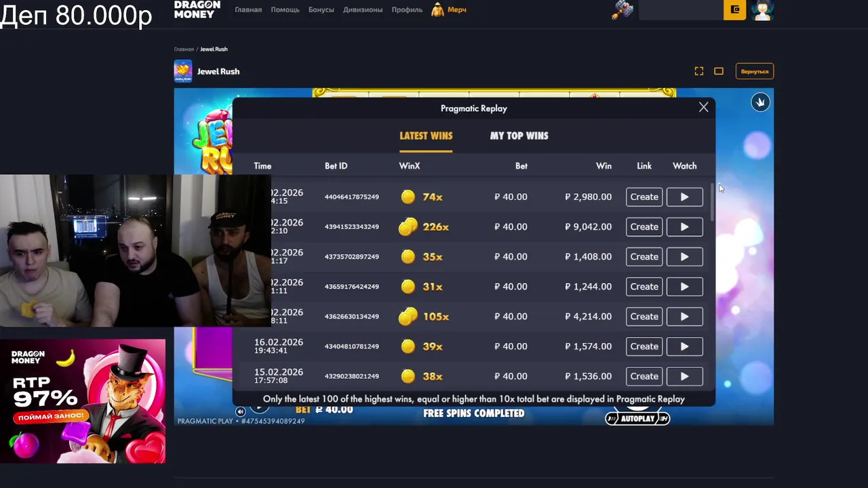Watch replay of the 105x win
Screen dimensions: 868x488
[x=684, y=316]
